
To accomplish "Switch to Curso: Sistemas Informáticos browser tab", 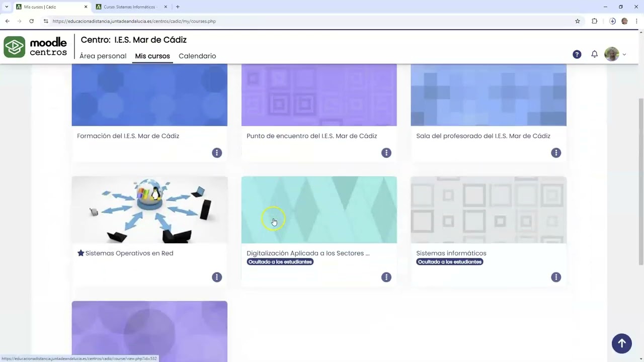I will click(131, 7).
